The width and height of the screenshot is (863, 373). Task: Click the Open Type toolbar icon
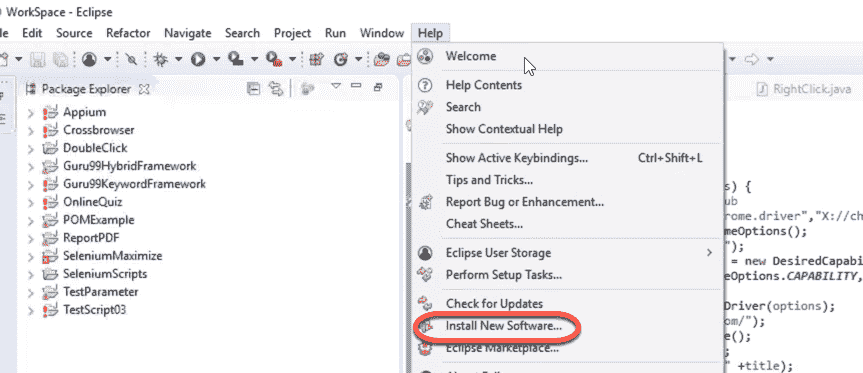pos(381,59)
